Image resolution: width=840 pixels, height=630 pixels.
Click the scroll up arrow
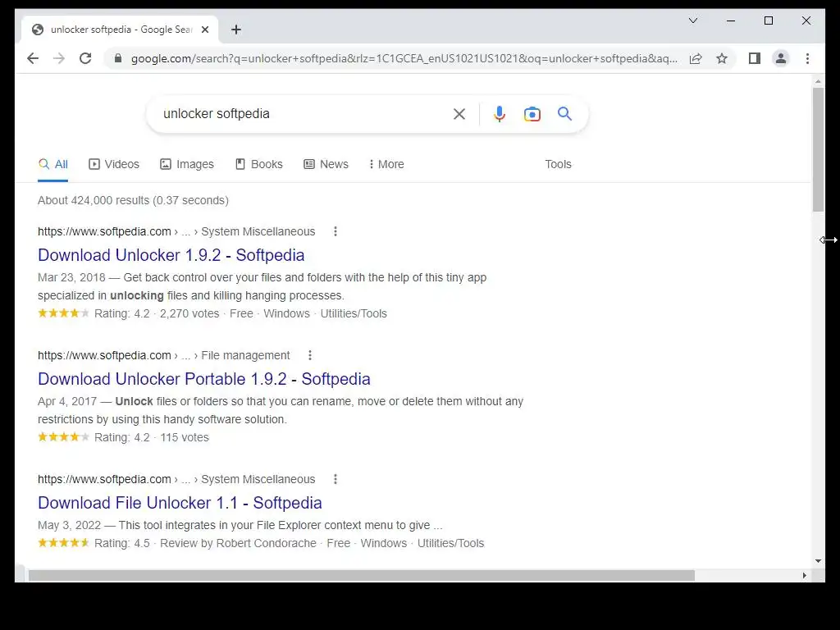click(x=818, y=81)
